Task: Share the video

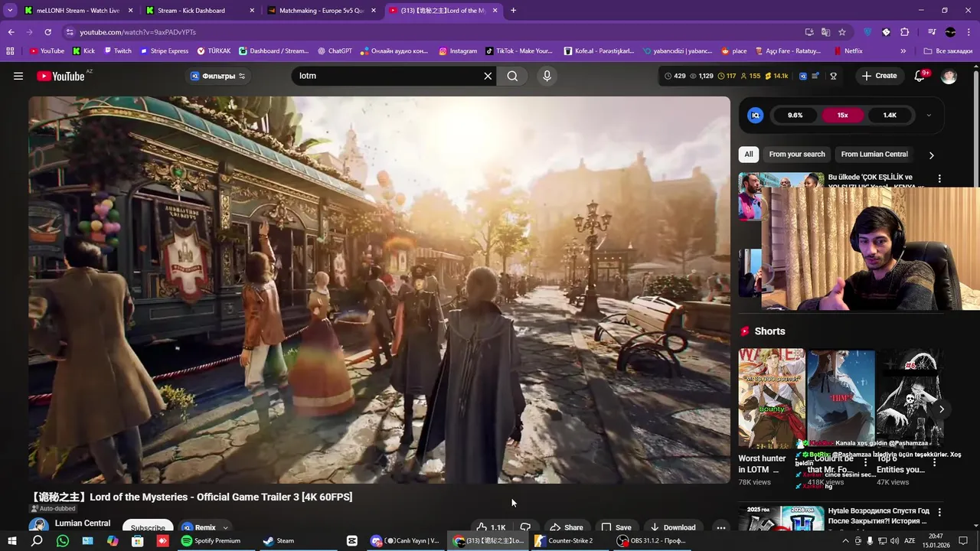Action: 566,527
